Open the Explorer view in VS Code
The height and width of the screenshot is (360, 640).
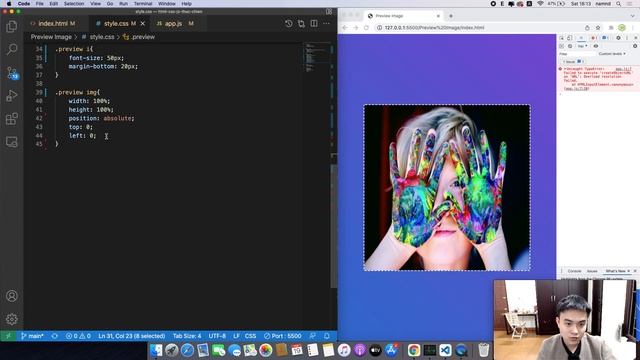12,27
